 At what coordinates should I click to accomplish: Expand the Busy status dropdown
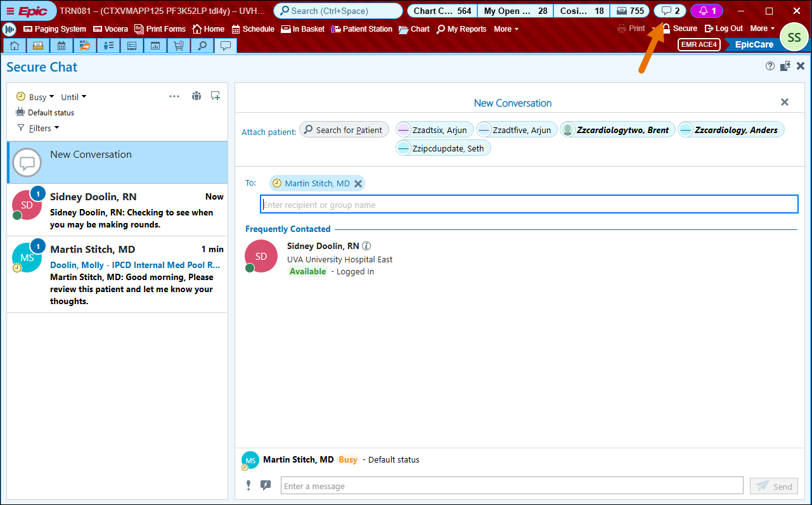pos(35,97)
